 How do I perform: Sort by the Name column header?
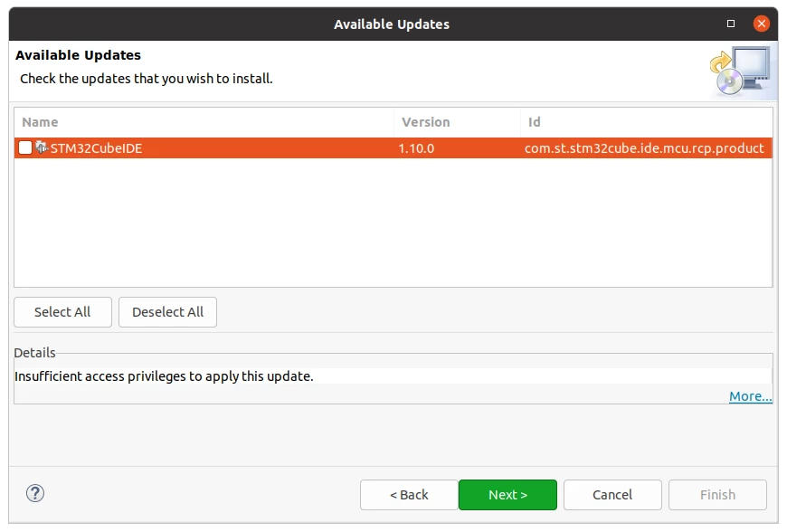point(204,122)
